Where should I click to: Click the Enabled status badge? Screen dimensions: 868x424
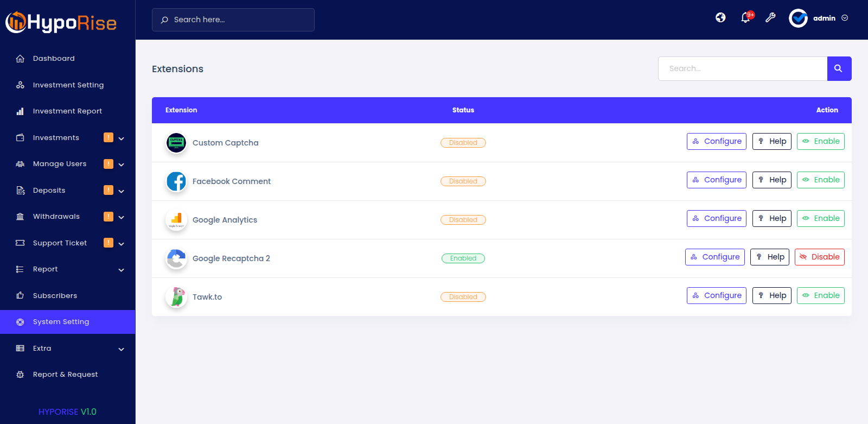point(463,258)
